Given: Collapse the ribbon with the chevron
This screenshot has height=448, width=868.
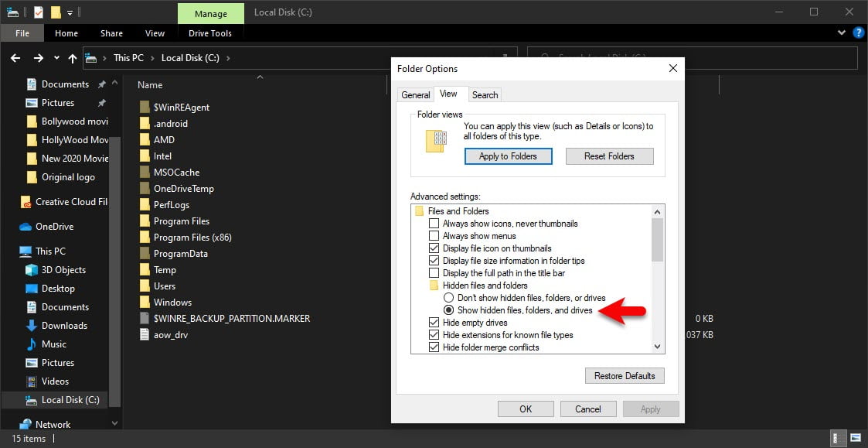Looking at the screenshot, I should pos(842,32).
